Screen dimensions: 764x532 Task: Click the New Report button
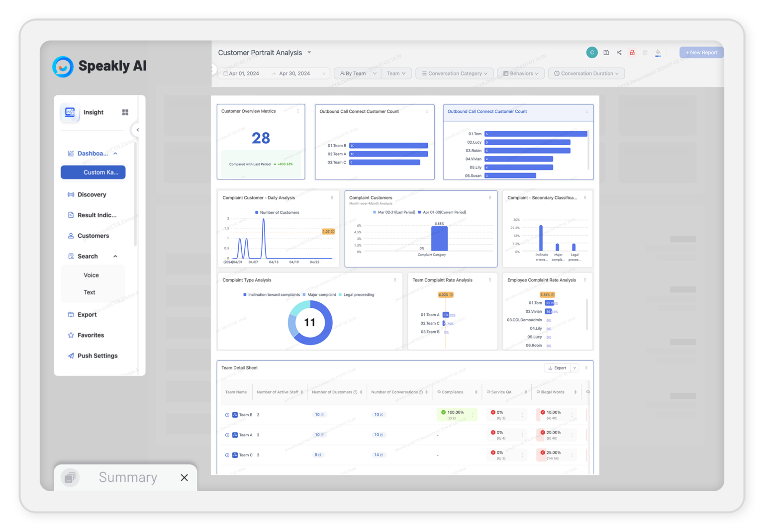tap(701, 52)
